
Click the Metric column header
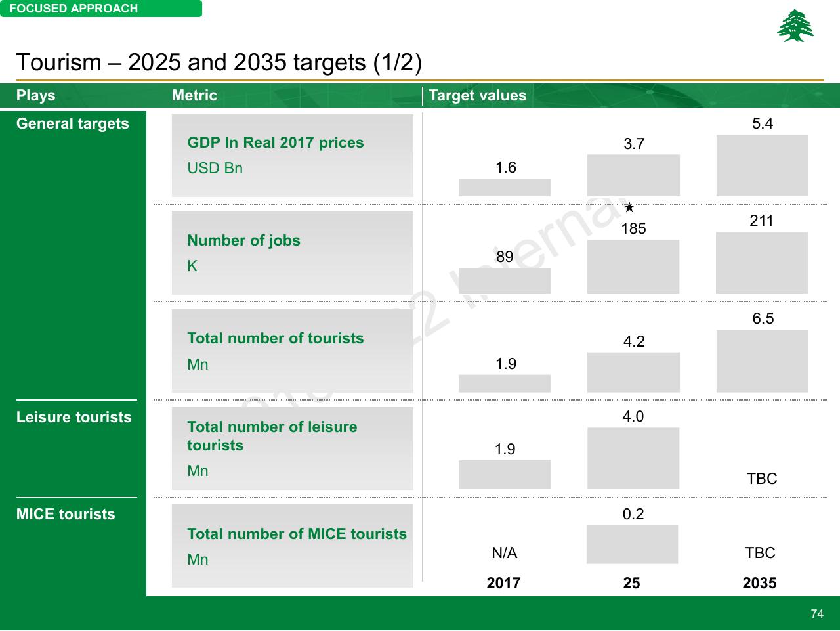pyautogui.click(x=194, y=95)
